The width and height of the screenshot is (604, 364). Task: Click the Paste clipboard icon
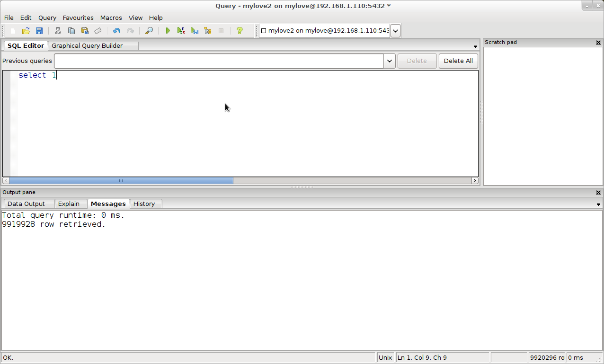point(85,31)
